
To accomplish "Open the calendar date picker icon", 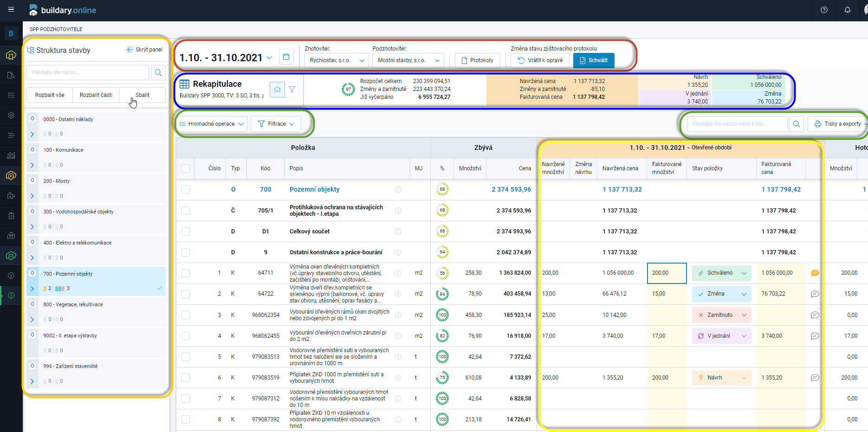I will click(286, 57).
